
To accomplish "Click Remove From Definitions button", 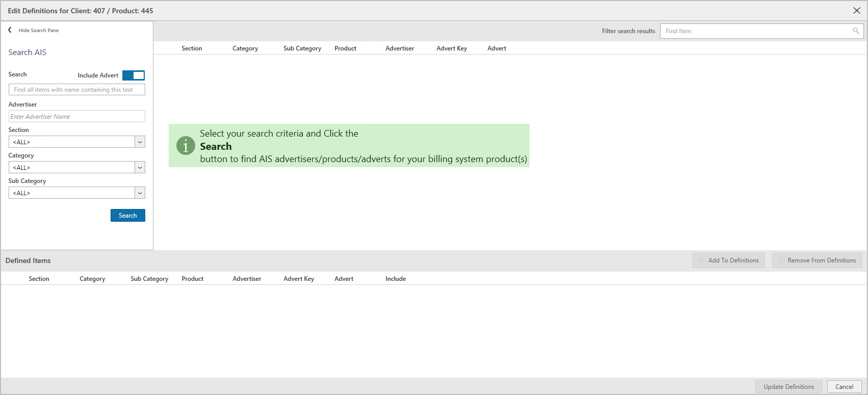I will click(817, 260).
